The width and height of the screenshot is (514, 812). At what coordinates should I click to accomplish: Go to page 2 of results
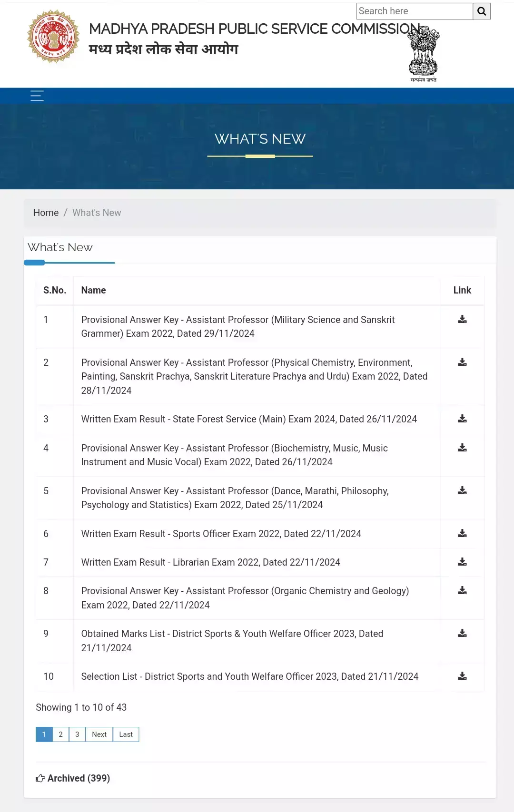pos(60,734)
